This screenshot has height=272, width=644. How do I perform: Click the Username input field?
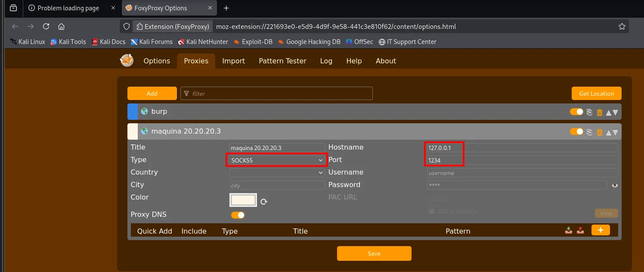[x=522, y=173]
